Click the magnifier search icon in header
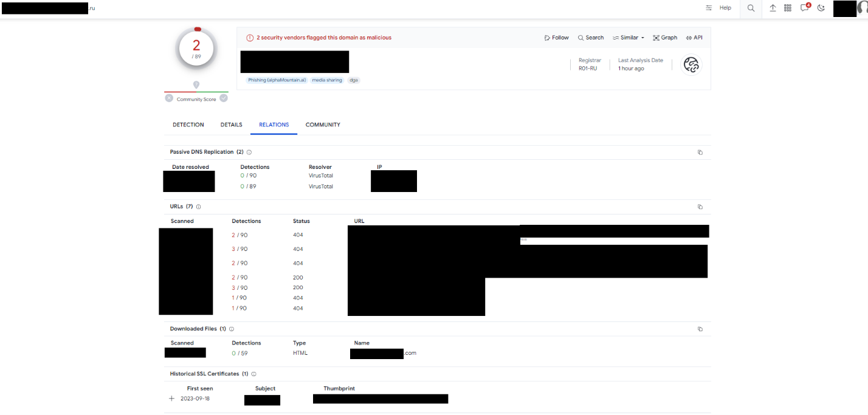Image resolution: width=868 pixels, height=415 pixels. (x=751, y=8)
